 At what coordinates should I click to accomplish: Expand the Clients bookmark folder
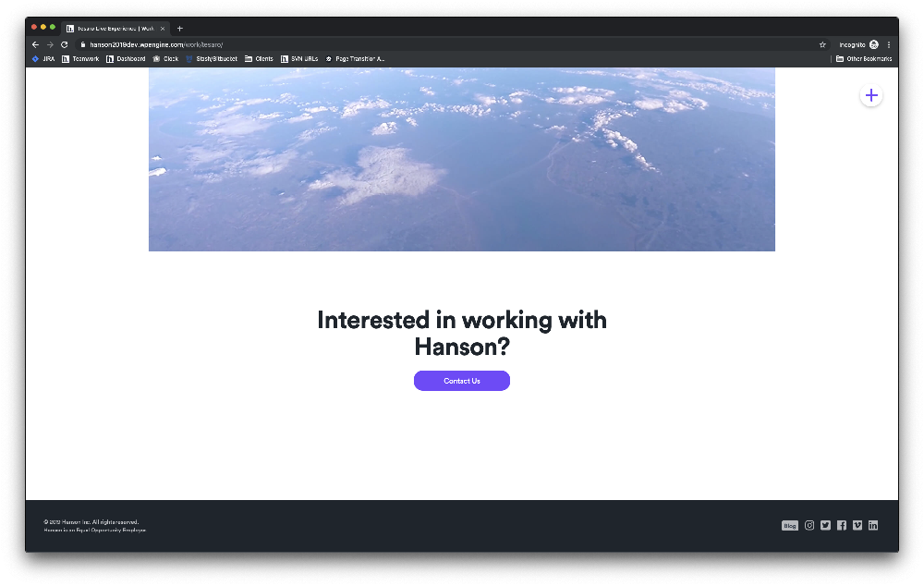pyautogui.click(x=259, y=59)
